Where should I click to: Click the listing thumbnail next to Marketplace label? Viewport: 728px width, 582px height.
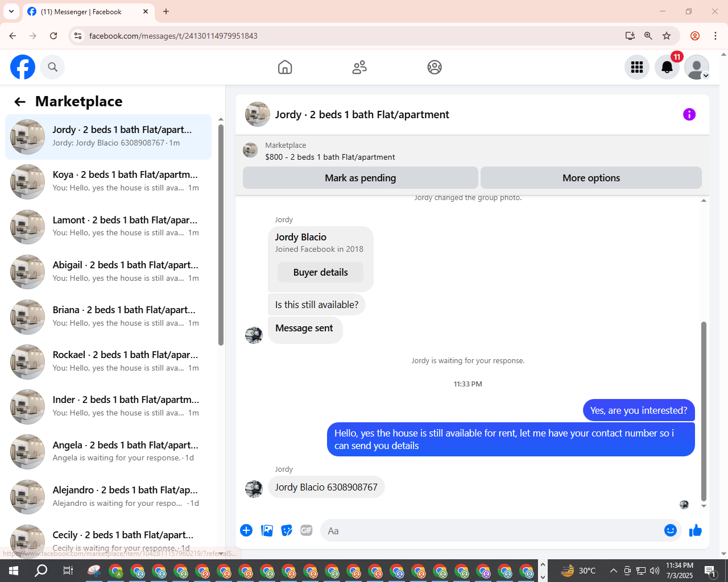[x=250, y=150]
